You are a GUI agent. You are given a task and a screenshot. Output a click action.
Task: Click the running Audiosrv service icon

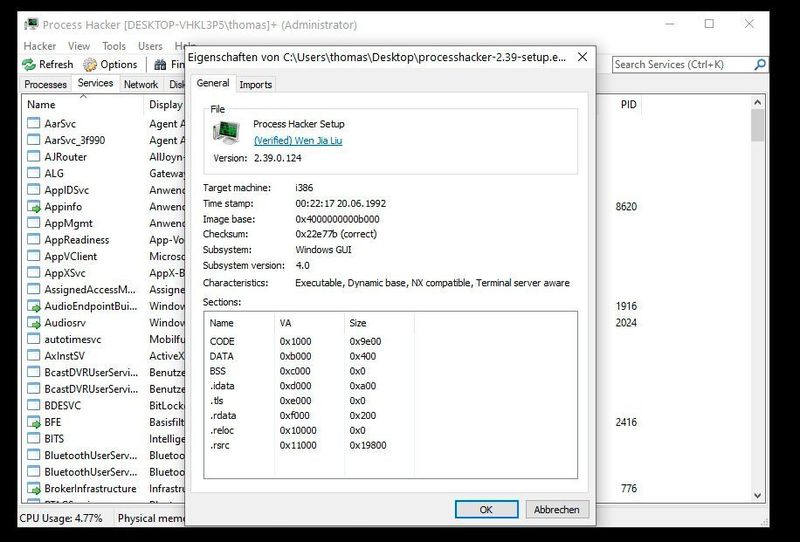click(34, 323)
